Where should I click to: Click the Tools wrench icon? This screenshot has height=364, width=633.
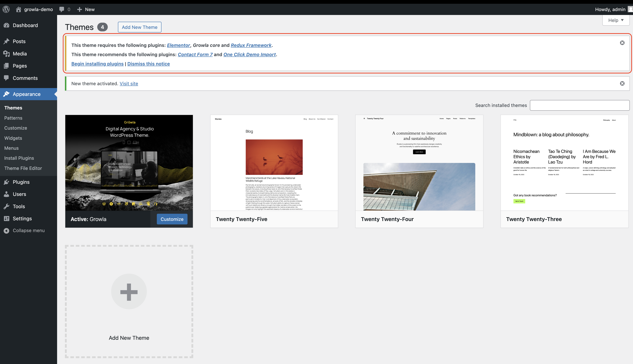pyautogui.click(x=6, y=206)
